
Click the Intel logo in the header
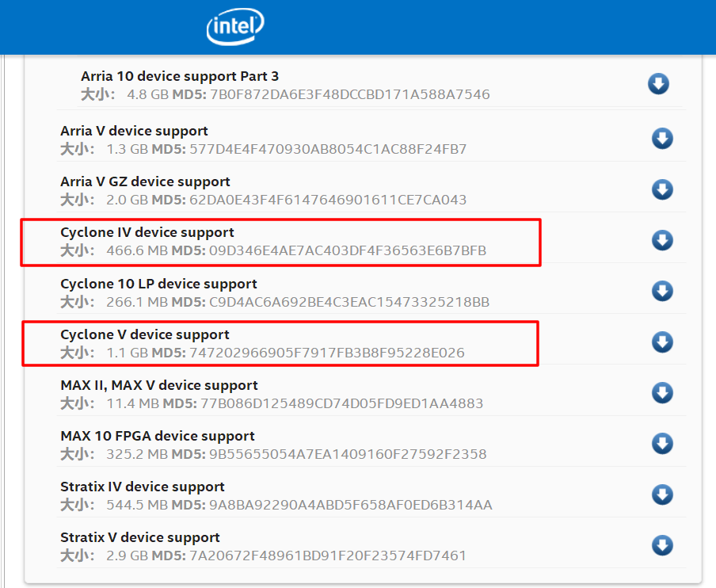tap(234, 26)
